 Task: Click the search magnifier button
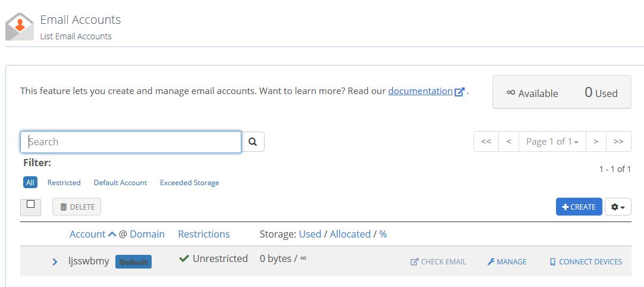pos(253,142)
